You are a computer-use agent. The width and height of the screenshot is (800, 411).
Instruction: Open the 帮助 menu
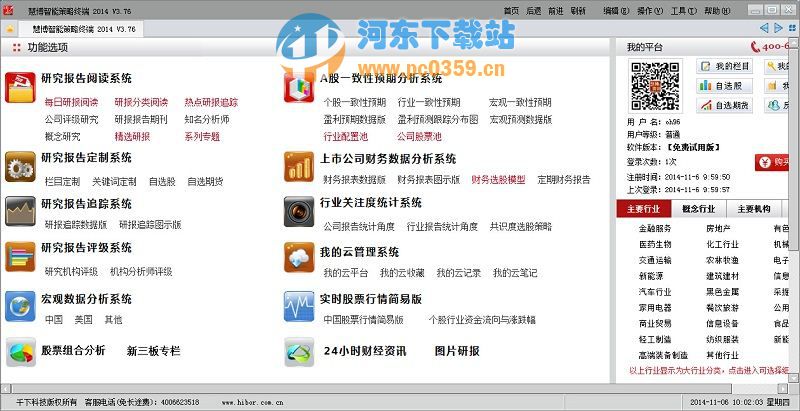(x=717, y=11)
